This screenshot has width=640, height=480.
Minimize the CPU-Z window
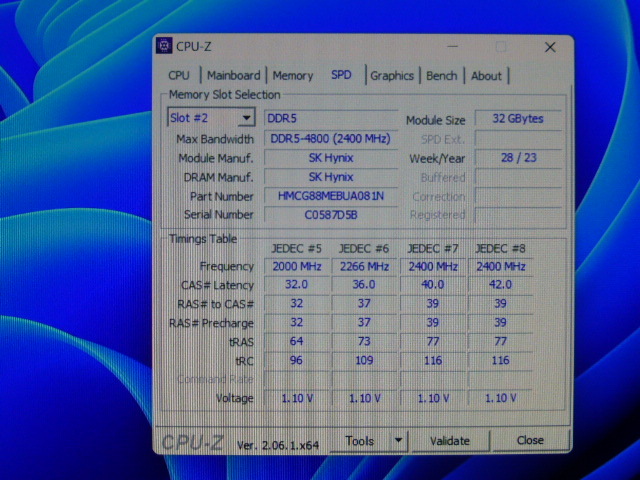[452, 47]
